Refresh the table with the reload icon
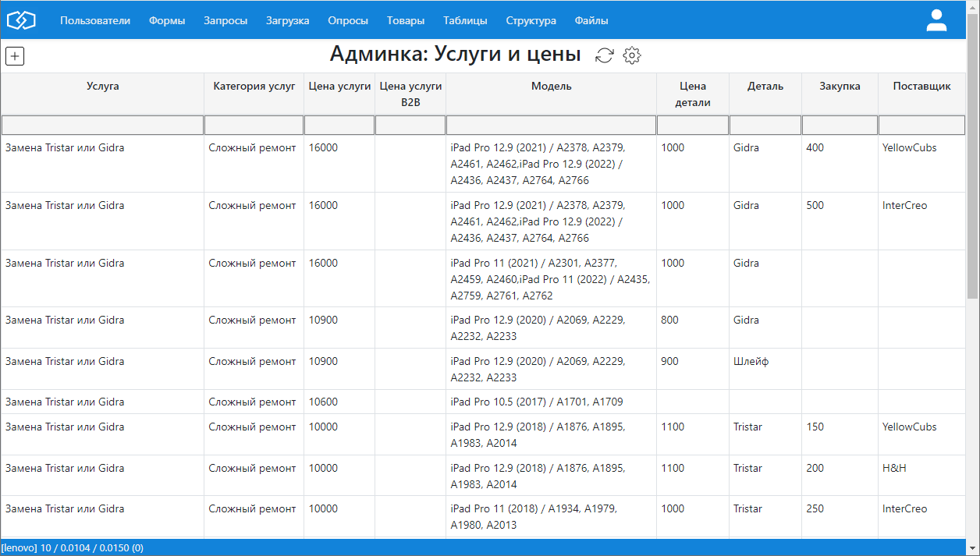 click(605, 55)
